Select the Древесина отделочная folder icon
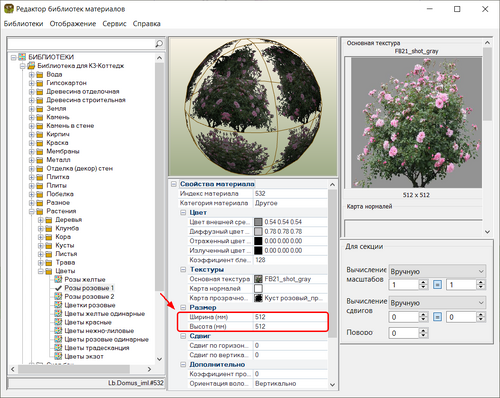500x398 pixels. (x=40, y=92)
